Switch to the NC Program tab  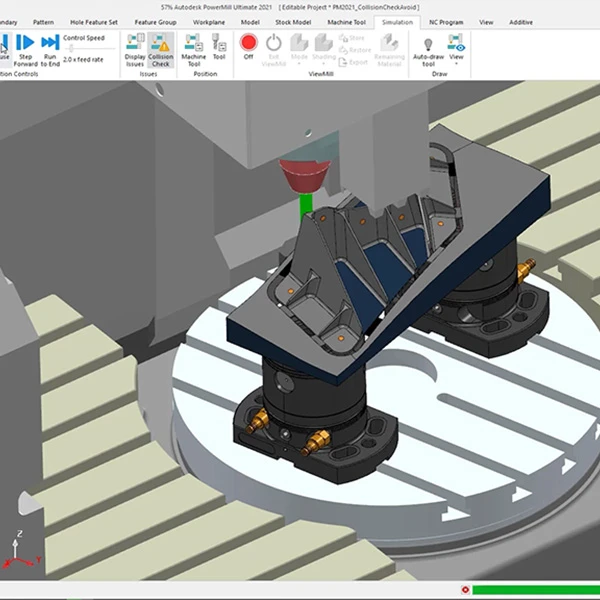pyautogui.click(x=447, y=21)
